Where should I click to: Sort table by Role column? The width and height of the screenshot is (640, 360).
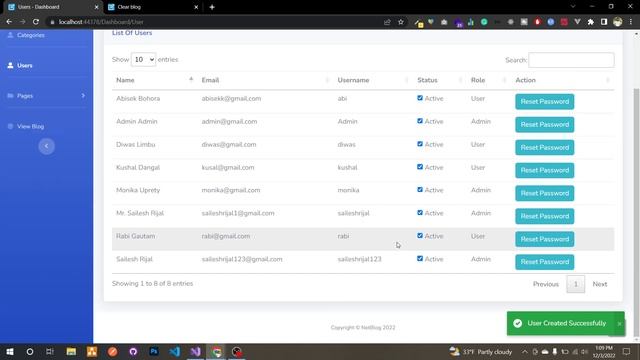[x=489, y=80]
